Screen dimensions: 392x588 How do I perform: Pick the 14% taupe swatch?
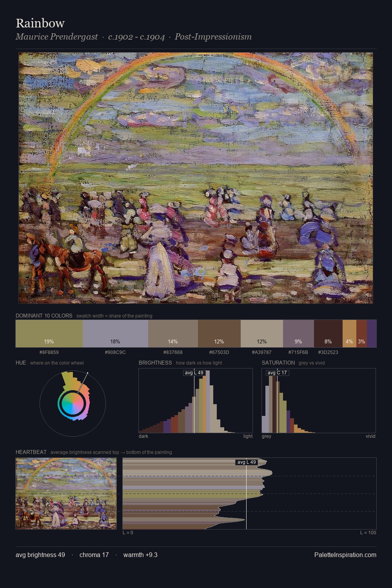click(173, 334)
